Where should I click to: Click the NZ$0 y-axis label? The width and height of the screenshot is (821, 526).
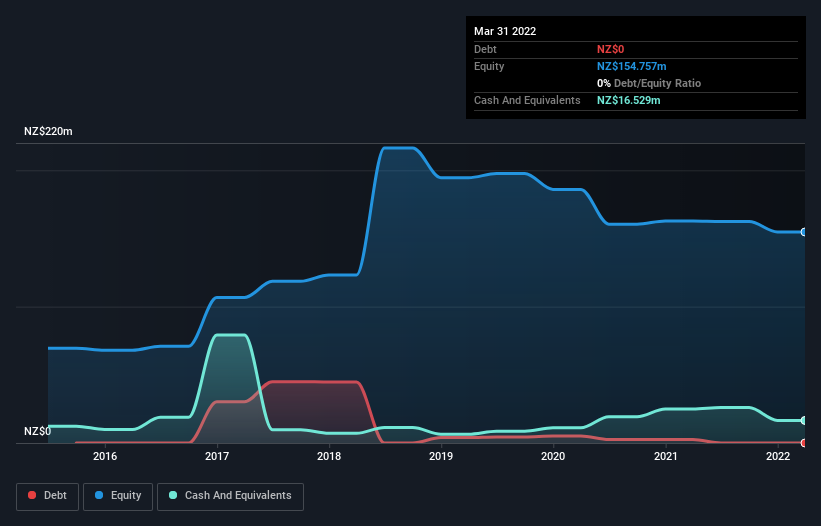38,431
